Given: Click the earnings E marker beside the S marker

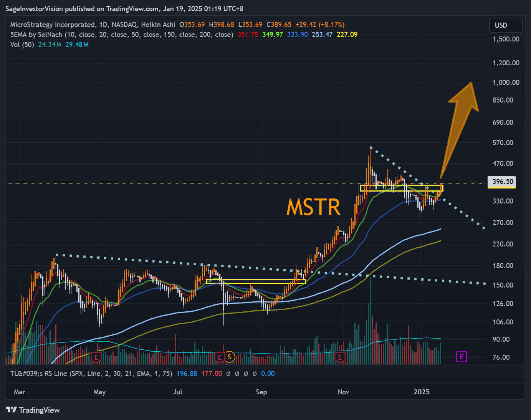Looking at the screenshot, I should pos(220,357).
